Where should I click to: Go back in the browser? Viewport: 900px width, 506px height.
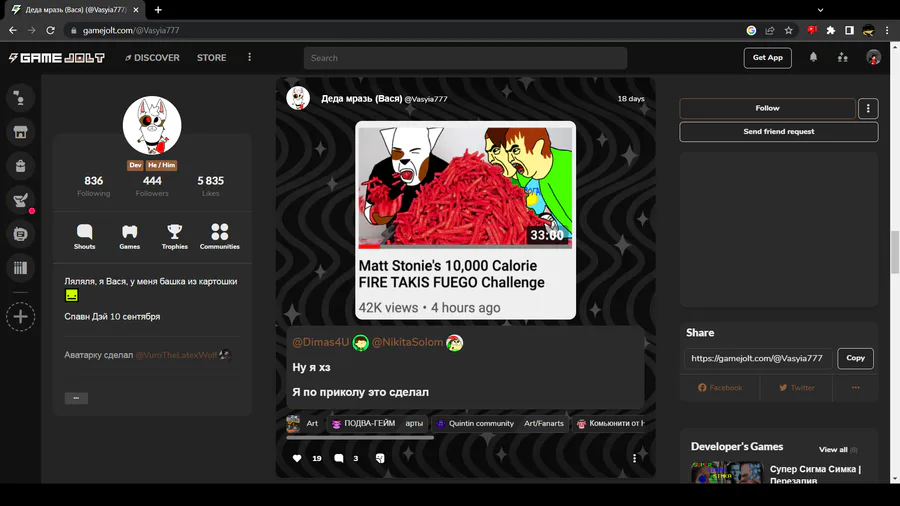(13, 30)
